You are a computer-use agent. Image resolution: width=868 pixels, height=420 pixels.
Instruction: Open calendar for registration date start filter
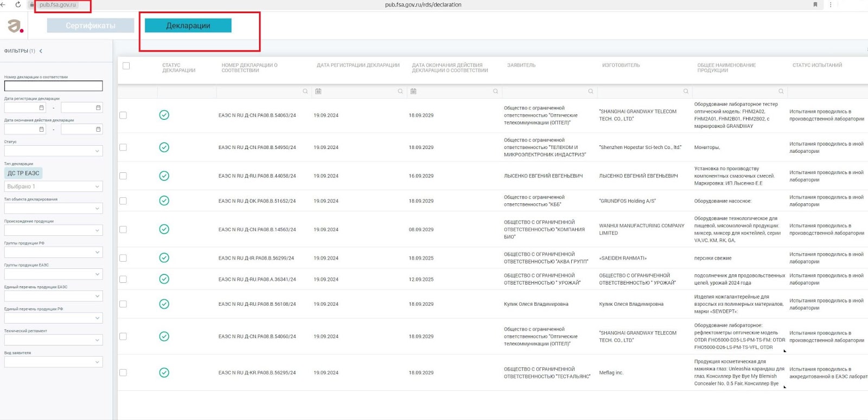[41, 107]
